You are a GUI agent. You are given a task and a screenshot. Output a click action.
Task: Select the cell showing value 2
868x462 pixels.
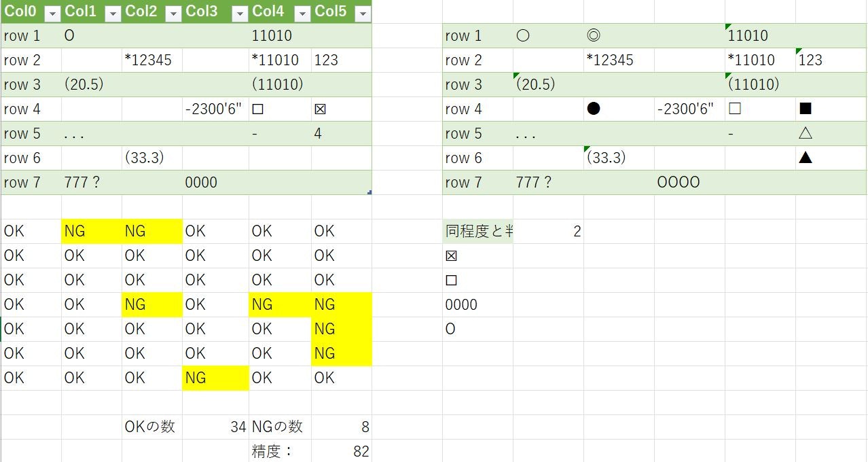[548, 231]
